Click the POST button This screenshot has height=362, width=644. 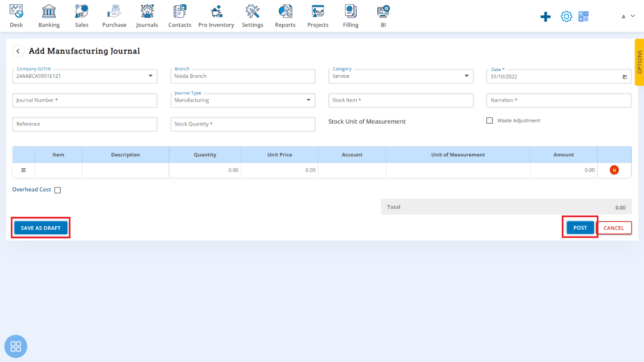[x=580, y=228]
